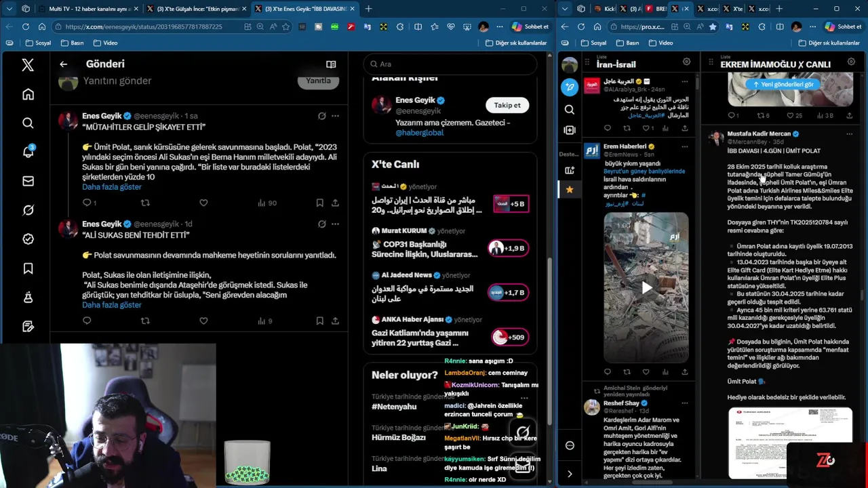Switch to BRE tab in right browser
The image size is (868, 488).
[656, 9]
